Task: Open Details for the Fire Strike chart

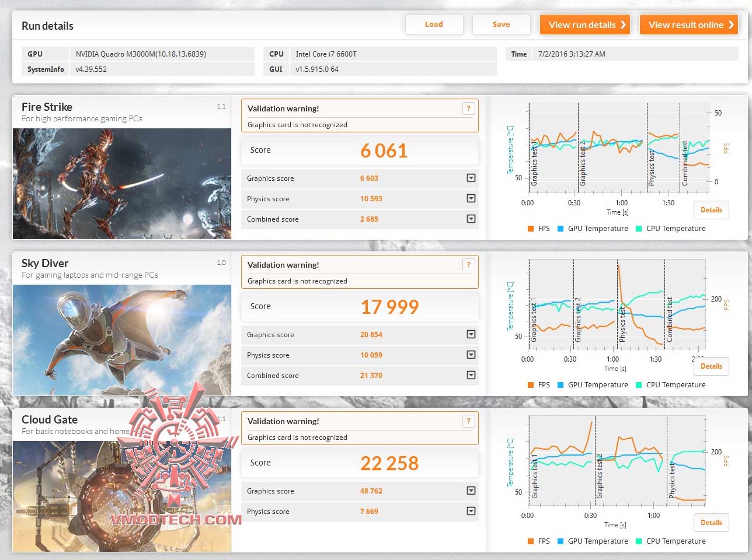Action: click(711, 210)
